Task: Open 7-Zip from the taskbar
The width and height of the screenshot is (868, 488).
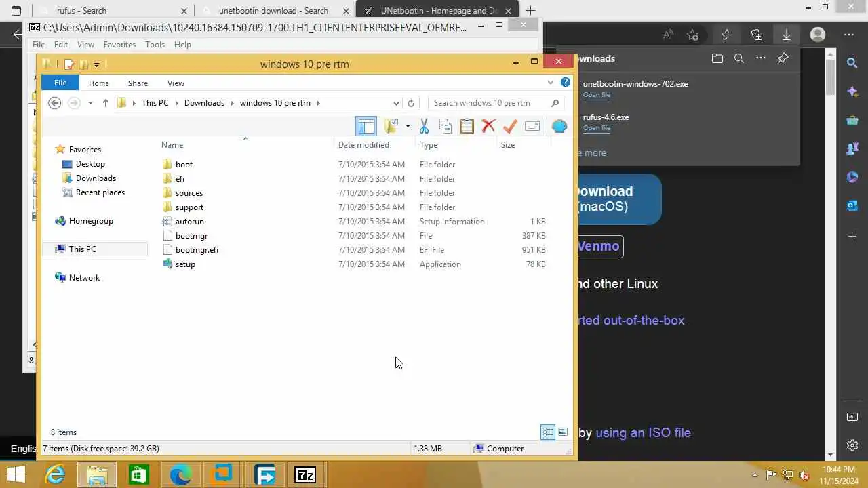Action: [x=304, y=475]
